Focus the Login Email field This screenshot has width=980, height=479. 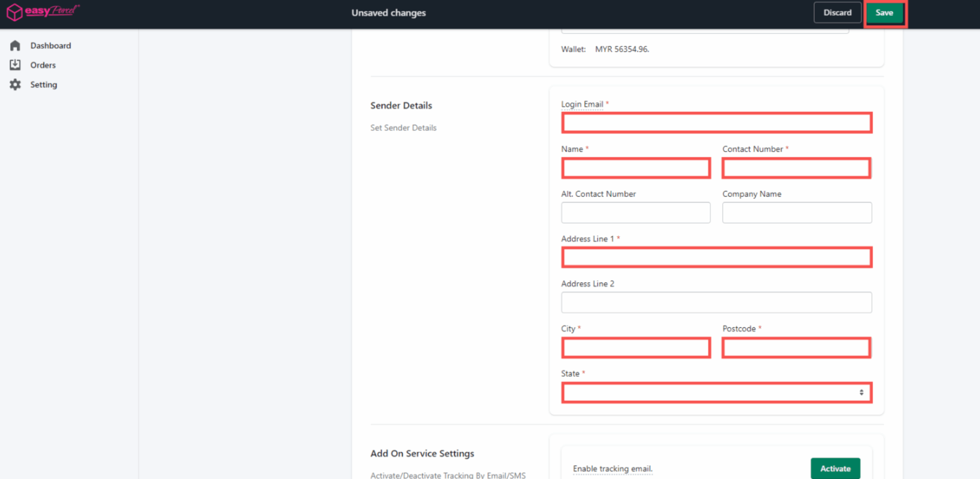click(716, 123)
